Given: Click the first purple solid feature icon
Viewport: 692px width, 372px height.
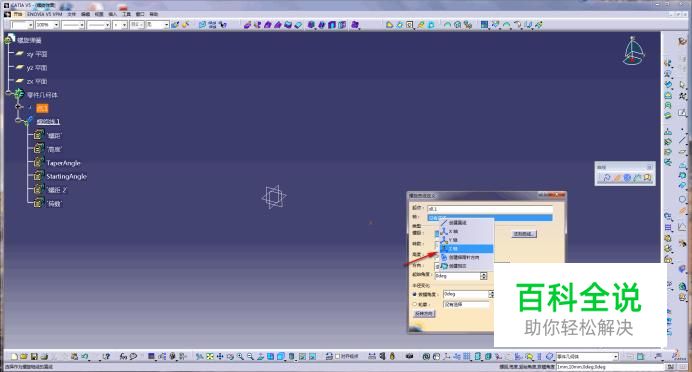Looking at the screenshot, I should coord(248,25).
